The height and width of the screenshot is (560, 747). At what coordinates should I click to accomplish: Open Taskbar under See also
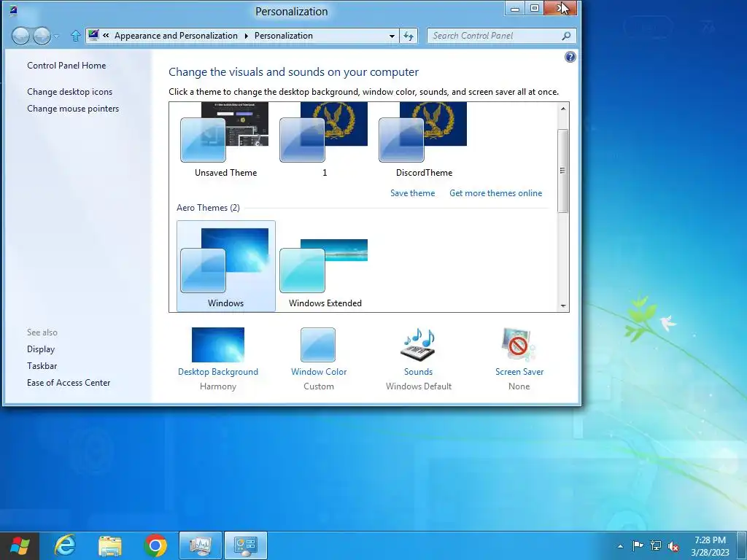pyautogui.click(x=42, y=366)
